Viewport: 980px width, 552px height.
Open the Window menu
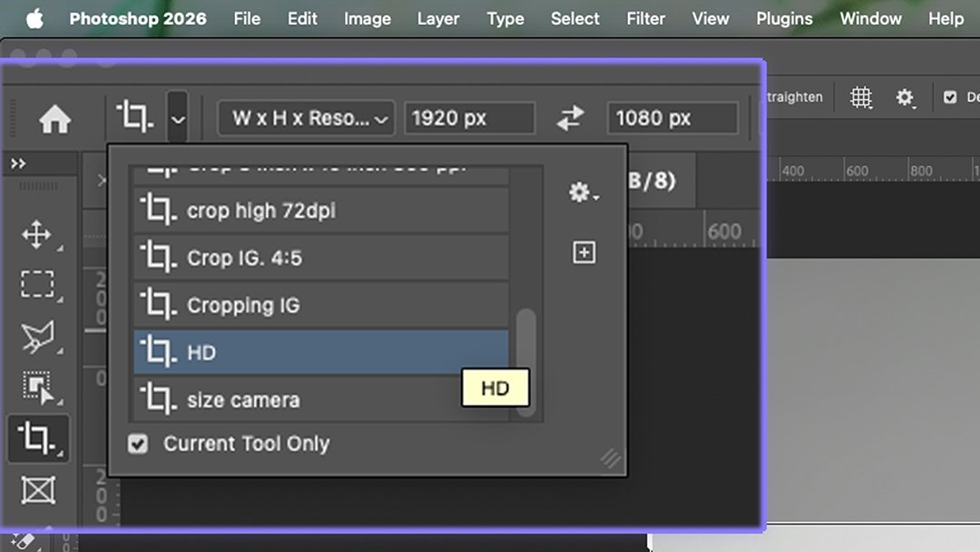pos(870,19)
